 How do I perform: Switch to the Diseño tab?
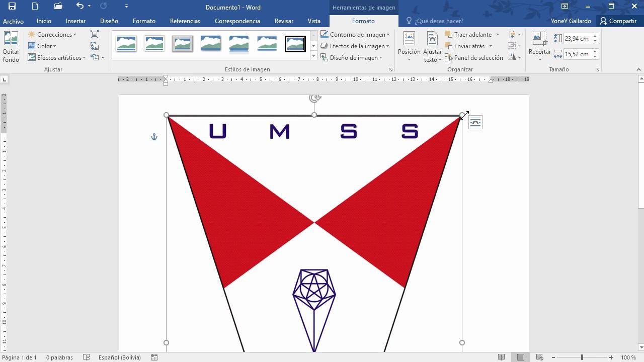coord(109,21)
